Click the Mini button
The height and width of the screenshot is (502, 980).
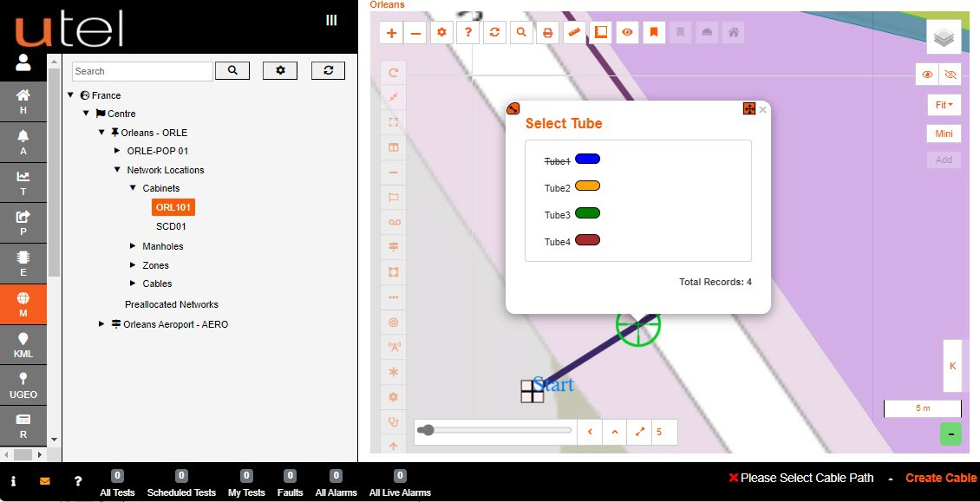pos(944,134)
